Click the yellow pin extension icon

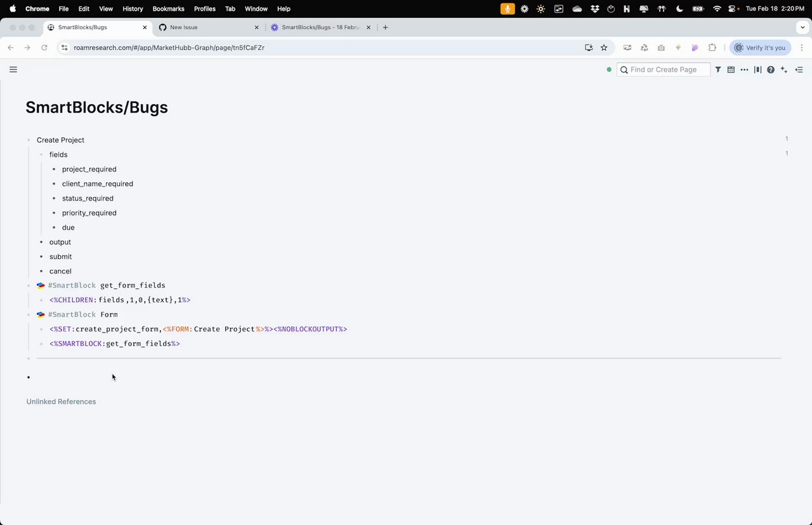678,48
